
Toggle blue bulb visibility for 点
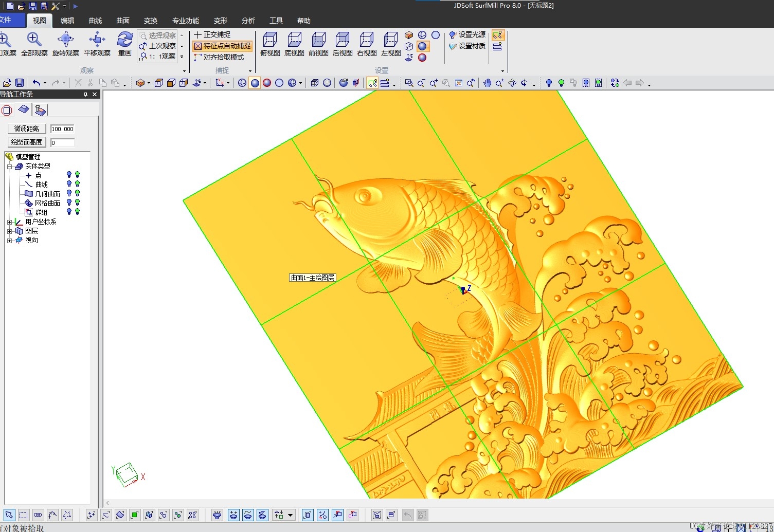[69, 175]
